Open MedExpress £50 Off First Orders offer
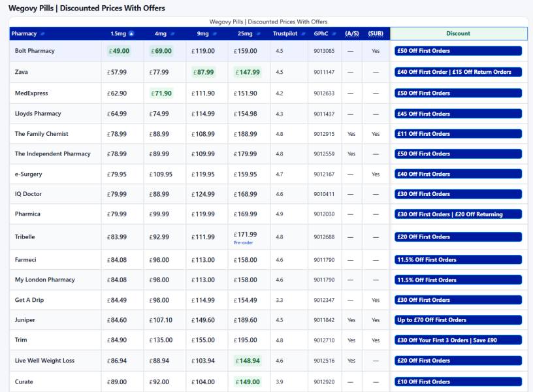 tap(459, 93)
